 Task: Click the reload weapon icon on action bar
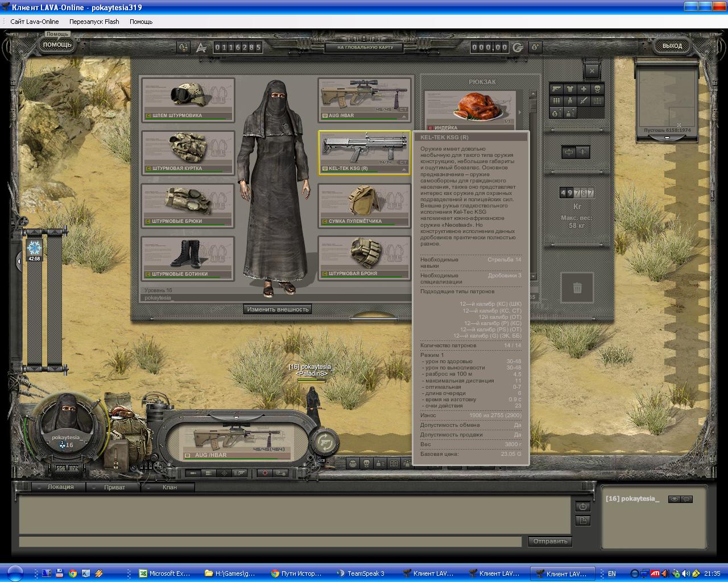239,473
